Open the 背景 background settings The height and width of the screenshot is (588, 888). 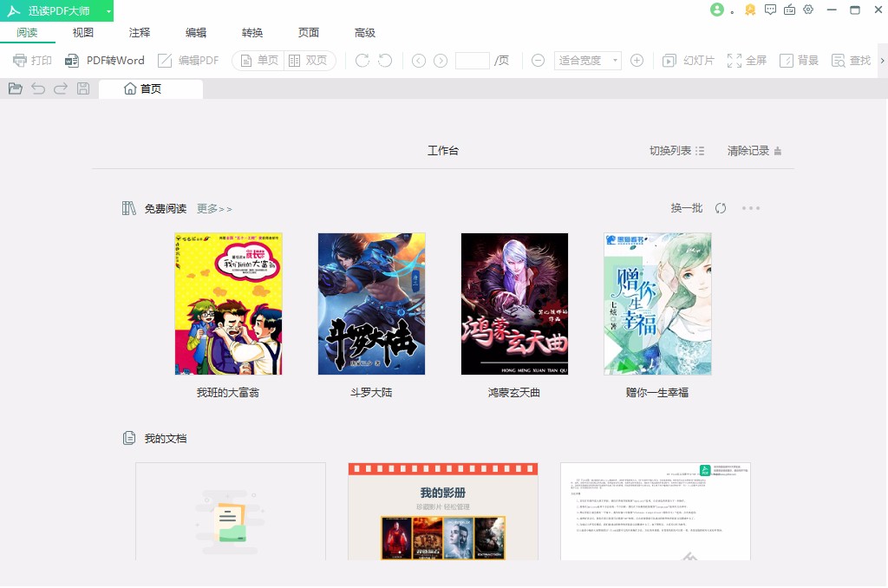(x=798, y=61)
